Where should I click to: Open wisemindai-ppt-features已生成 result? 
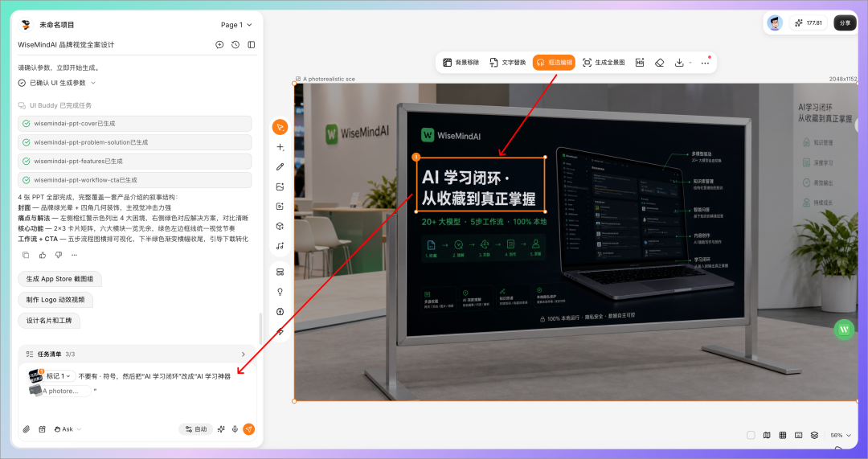[134, 161]
